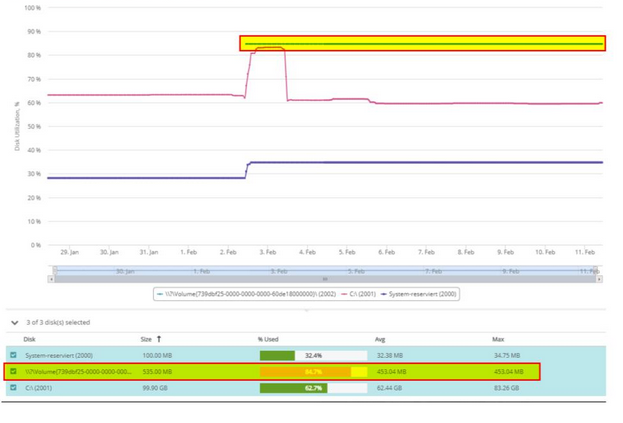The width and height of the screenshot is (623, 423).
Task: Click the Disk column header
Action: (x=29, y=339)
